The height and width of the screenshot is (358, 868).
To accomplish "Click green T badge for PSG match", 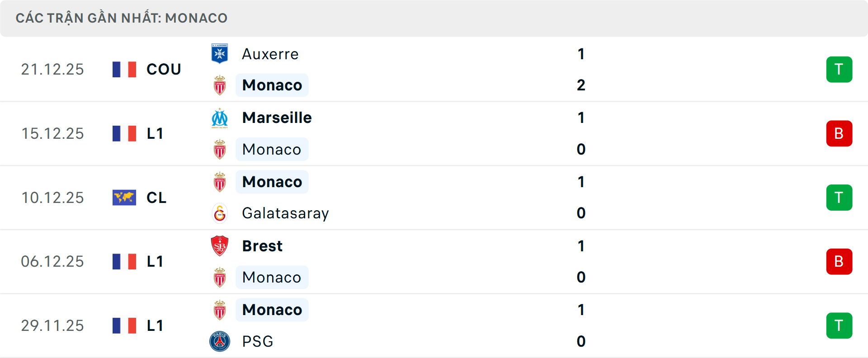I will click(x=839, y=326).
